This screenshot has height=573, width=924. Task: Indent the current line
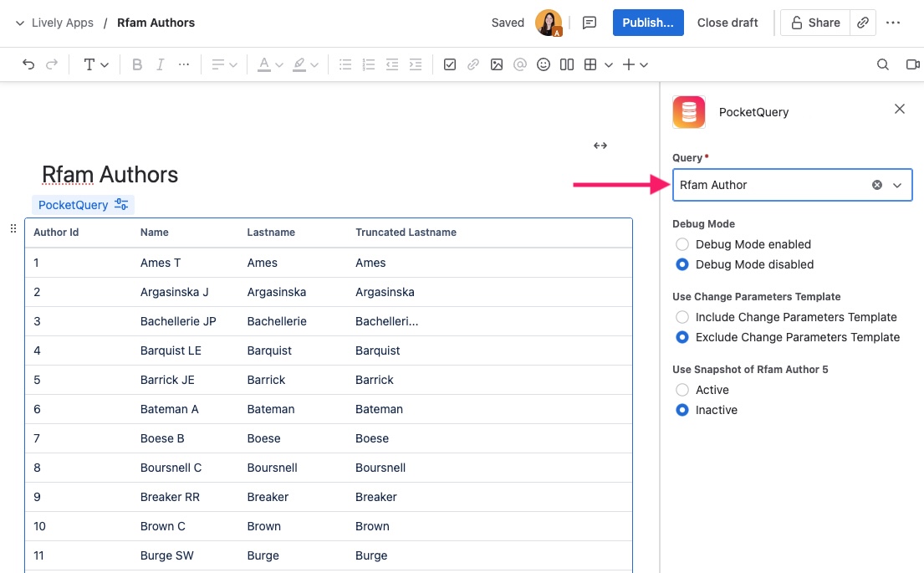coord(416,65)
